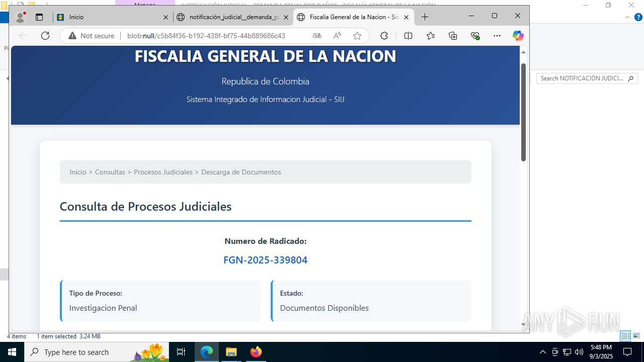Click the page scroll-down arrow

pos(523,325)
